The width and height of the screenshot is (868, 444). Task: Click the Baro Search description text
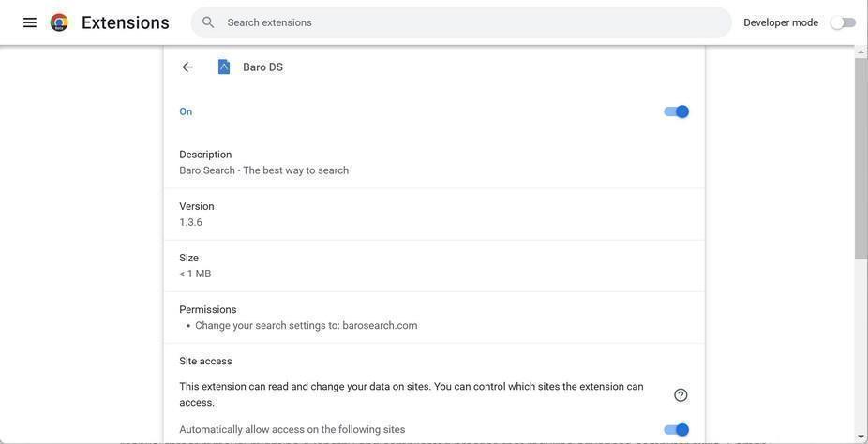click(264, 170)
